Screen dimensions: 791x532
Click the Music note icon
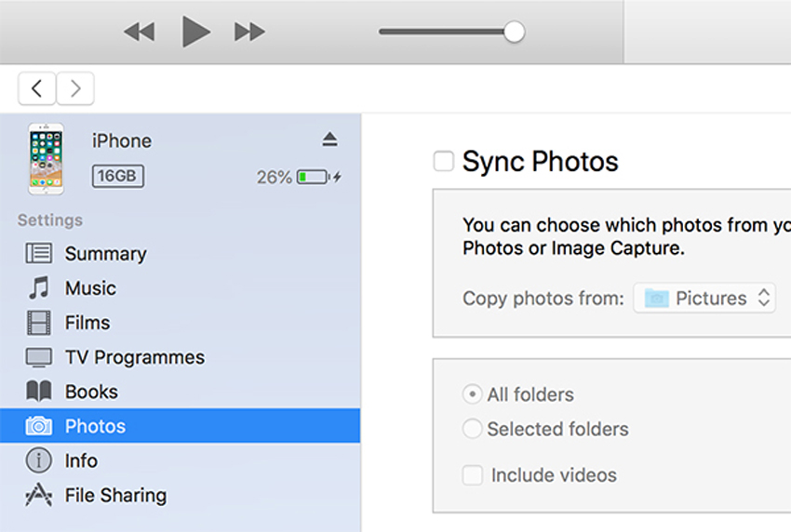coord(39,288)
